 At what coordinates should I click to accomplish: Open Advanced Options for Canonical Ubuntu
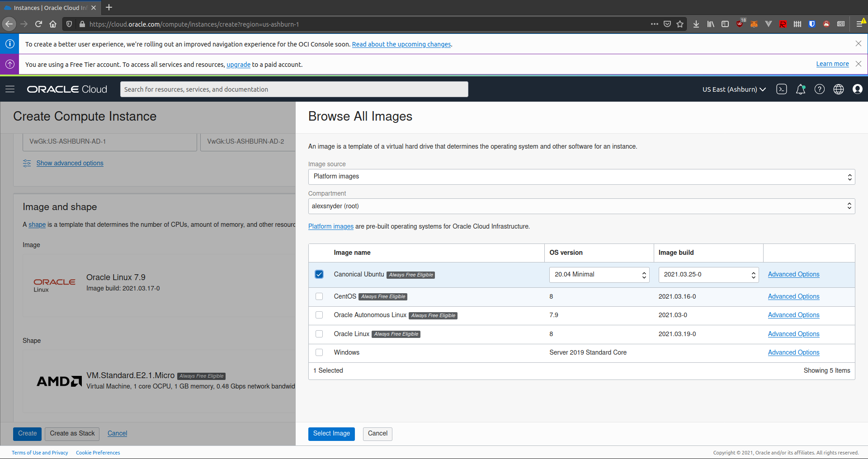(x=793, y=274)
